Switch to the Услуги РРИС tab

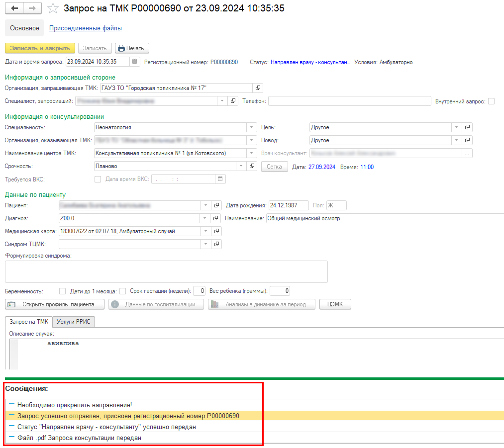(x=74, y=322)
